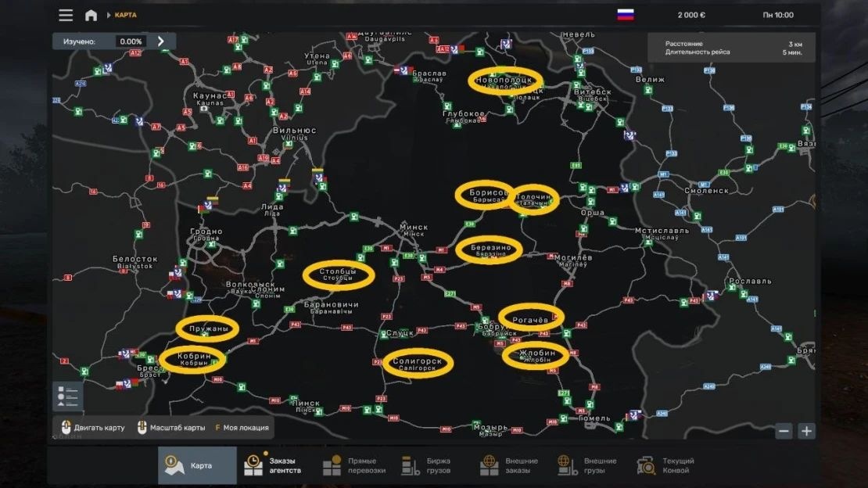Click the Двигать карту mouse hint
The width and height of the screenshot is (868, 488).
tap(92, 428)
